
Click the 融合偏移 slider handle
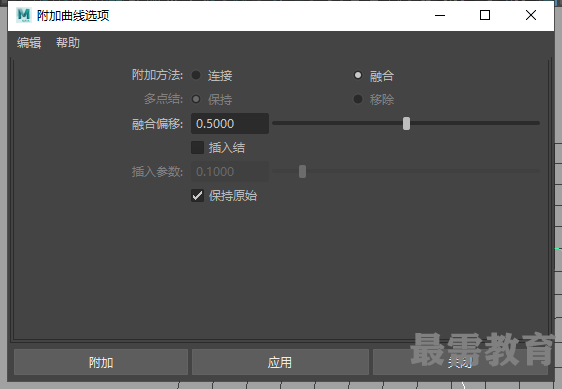coord(406,123)
